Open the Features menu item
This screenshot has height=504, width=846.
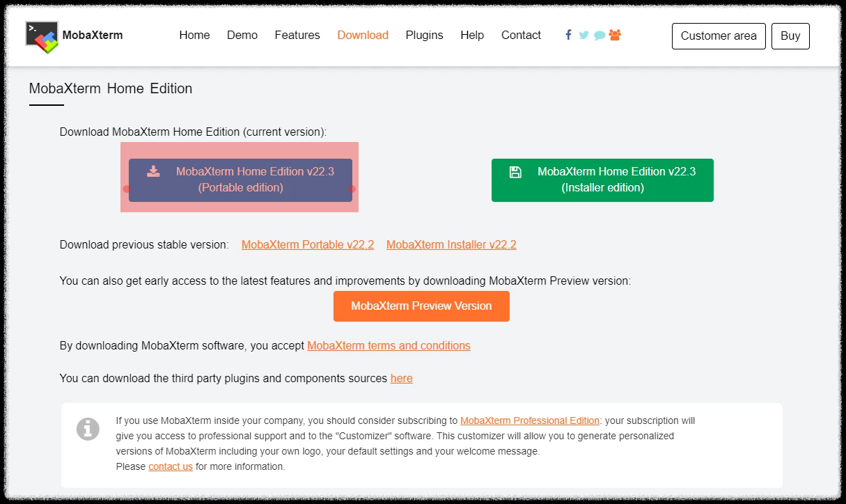pyautogui.click(x=297, y=36)
